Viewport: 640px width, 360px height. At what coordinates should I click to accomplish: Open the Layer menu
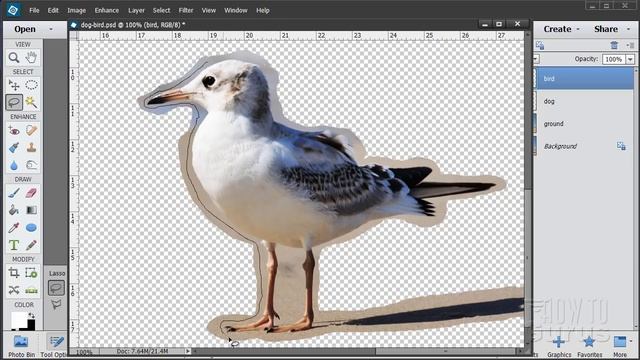(x=136, y=11)
